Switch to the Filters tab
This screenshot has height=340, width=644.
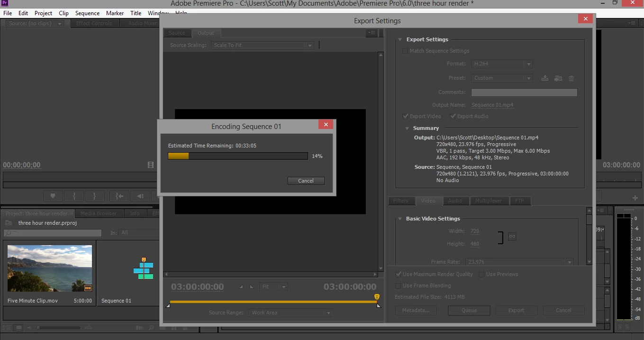pyautogui.click(x=401, y=201)
